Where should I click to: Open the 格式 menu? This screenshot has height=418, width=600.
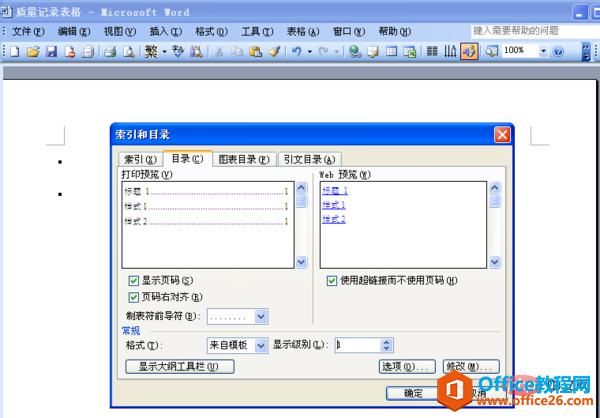pos(211,31)
